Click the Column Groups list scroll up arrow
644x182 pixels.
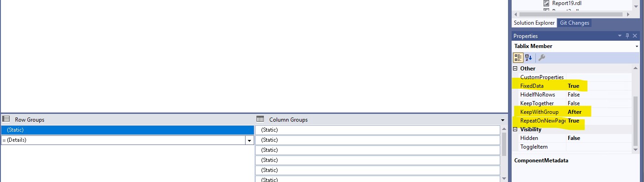pos(504,128)
